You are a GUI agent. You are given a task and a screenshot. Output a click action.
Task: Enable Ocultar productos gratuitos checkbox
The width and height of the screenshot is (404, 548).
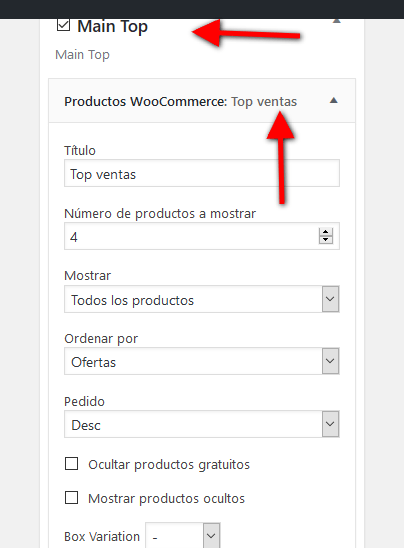tap(71, 464)
